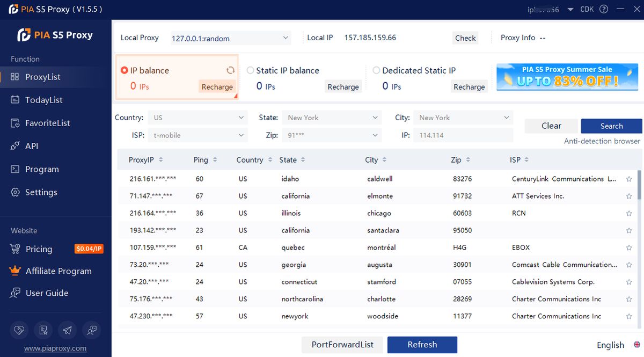Viewport: 644px width, 357px height.
Task: Visit www.piaproxy.com link
Action: [54, 348]
